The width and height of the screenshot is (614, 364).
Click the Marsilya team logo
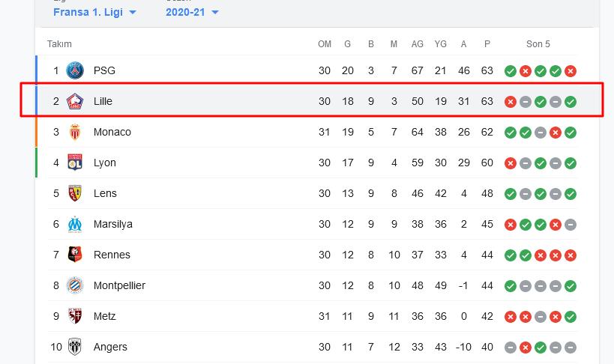[75, 224]
